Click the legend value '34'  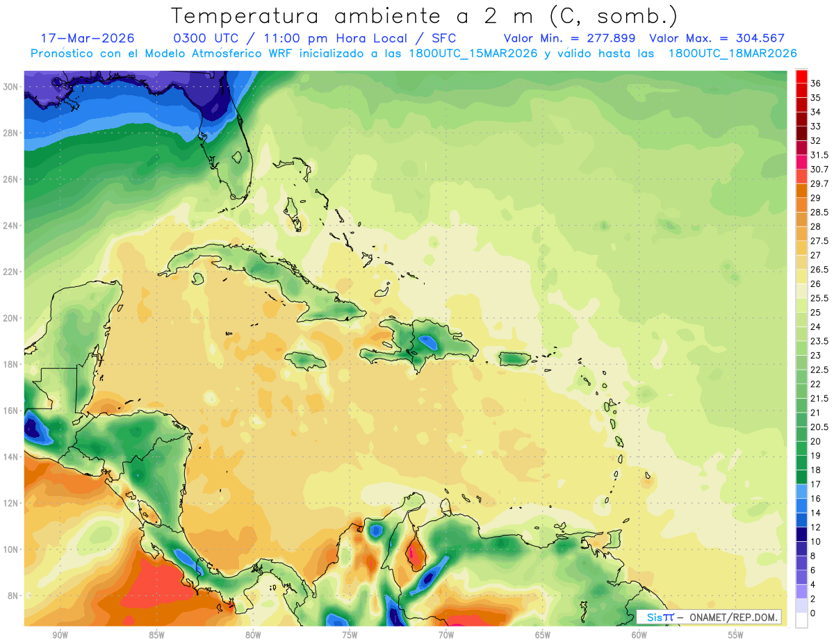[x=816, y=112]
